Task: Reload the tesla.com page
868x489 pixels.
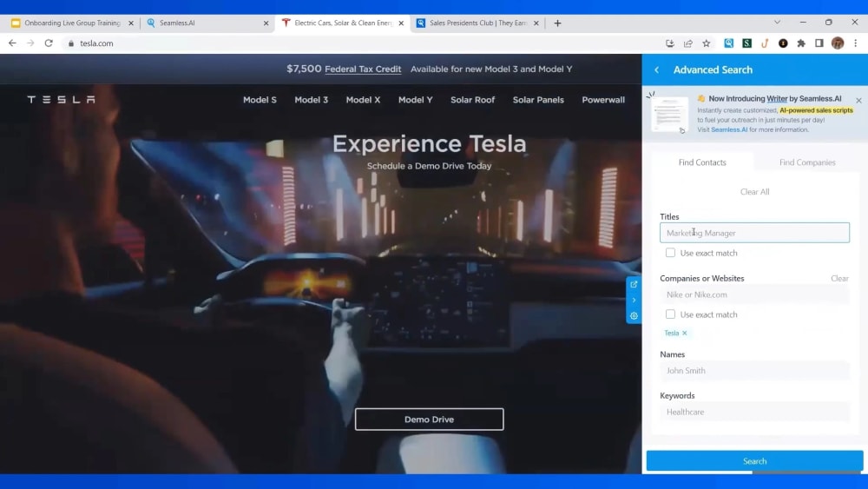Action: (x=49, y=43)
